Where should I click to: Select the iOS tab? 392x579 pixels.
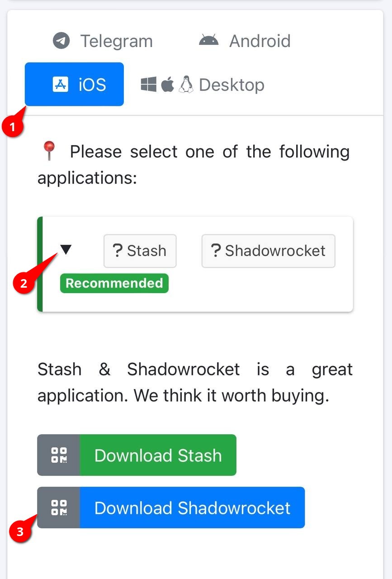(x=74, y=84)
